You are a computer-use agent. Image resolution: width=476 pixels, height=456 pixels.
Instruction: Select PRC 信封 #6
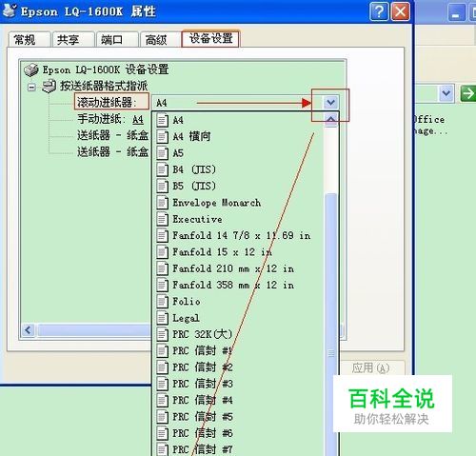[x=239, y=433]
